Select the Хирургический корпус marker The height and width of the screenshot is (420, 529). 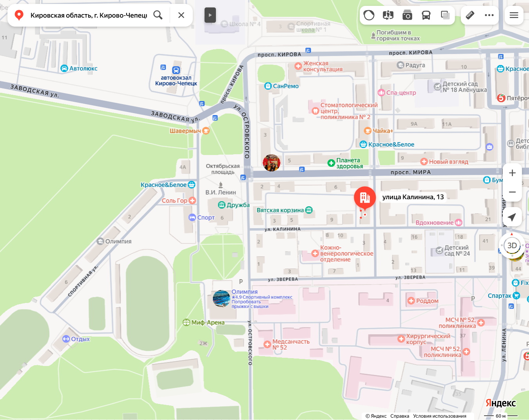[x=401, y=339]
